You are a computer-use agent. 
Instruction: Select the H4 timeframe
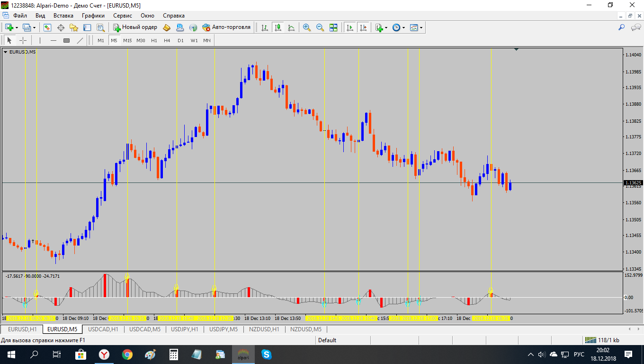click(167, 40)
